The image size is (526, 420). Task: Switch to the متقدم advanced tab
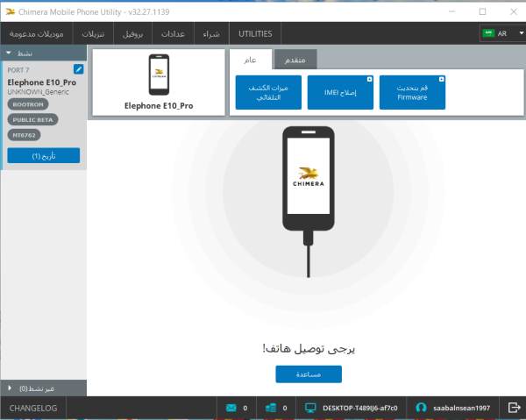295,60
